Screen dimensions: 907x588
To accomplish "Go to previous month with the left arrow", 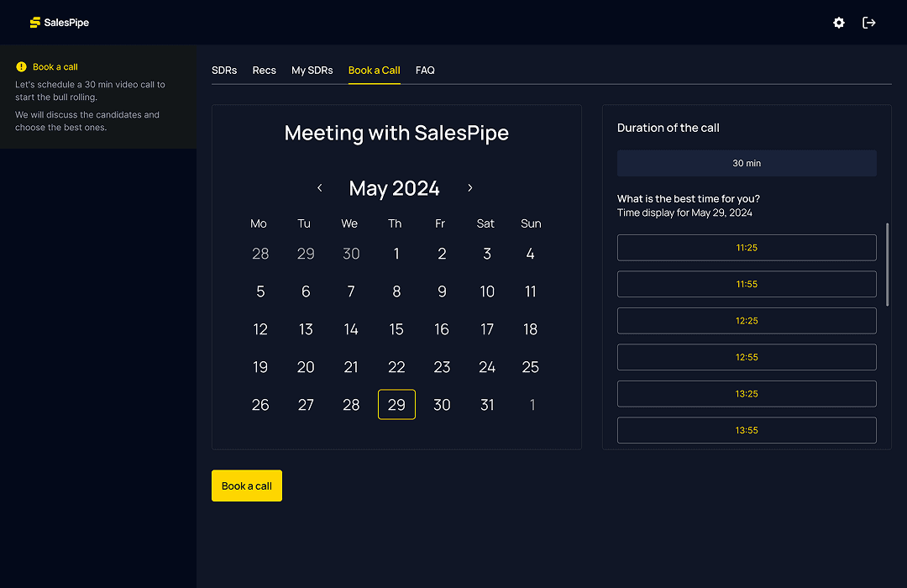I will (x=319, y=188).
